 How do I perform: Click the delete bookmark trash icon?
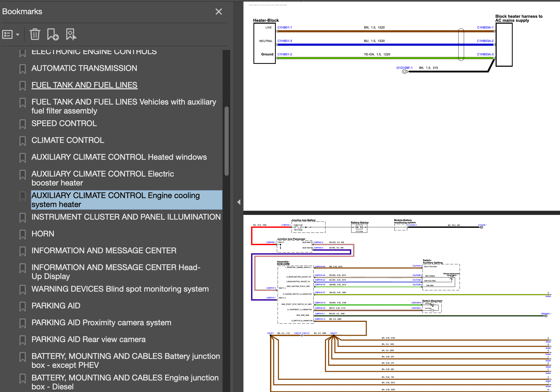(35, 34)
